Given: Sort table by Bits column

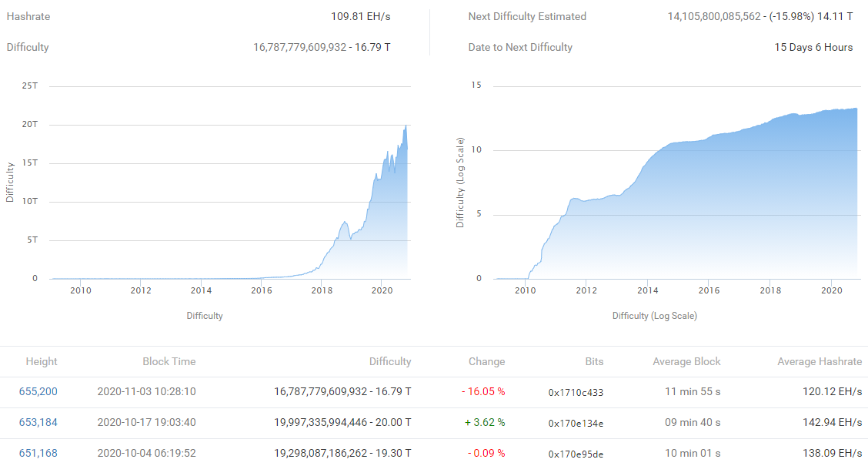Looking at the screenshot, I should point(593,361).
